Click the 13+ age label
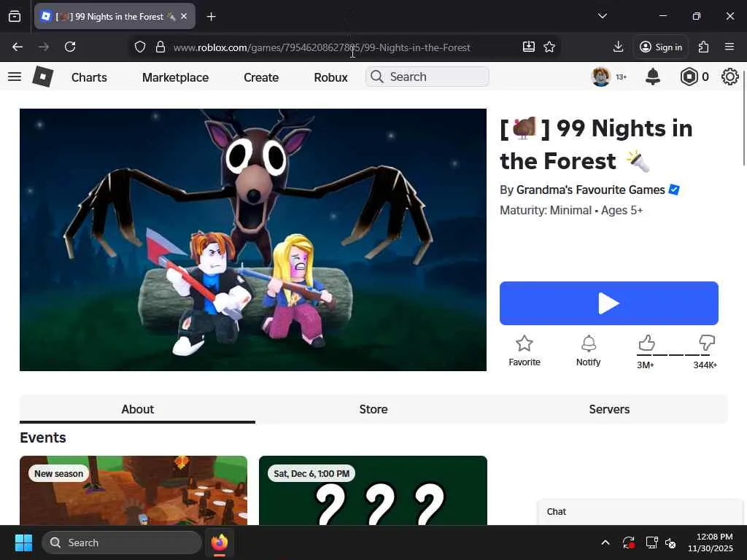The height and width of the screenshot is (560, 747). click(621, 77)
